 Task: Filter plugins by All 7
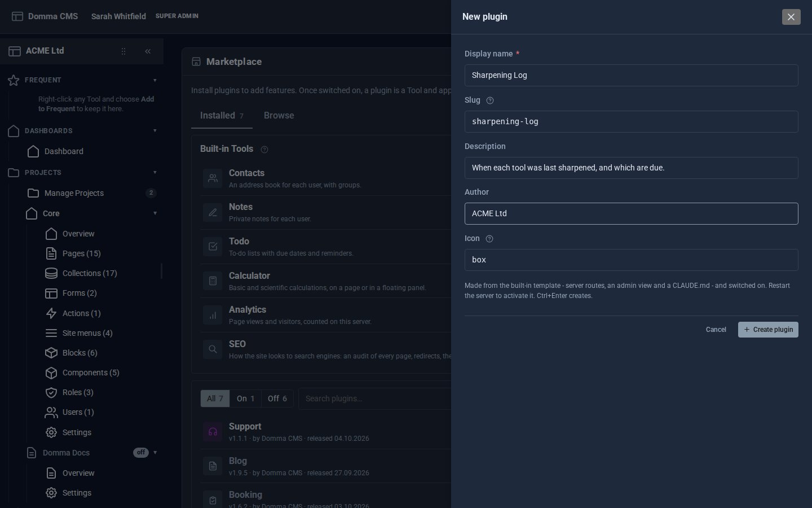pyautogui.click(x=215, y=398)
